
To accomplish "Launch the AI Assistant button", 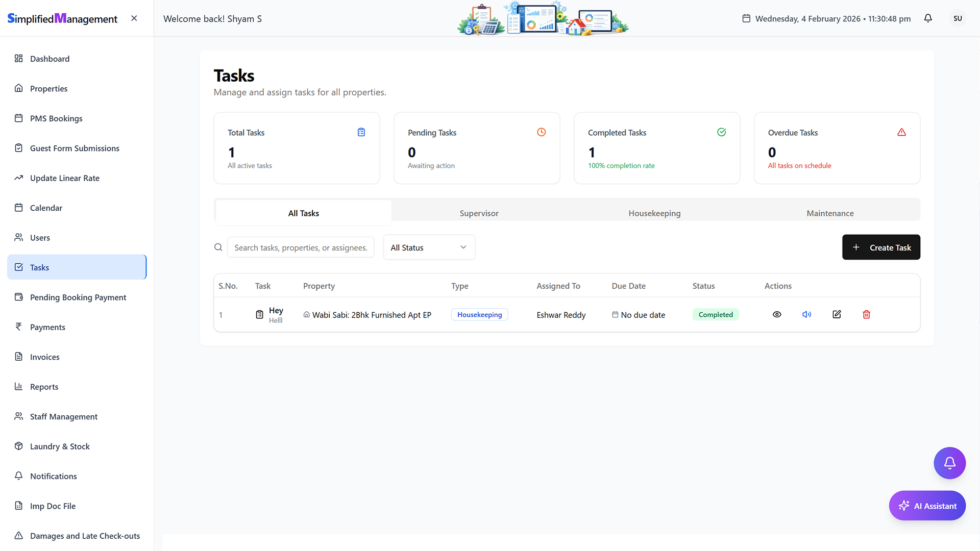I will (x=927, y=506).
